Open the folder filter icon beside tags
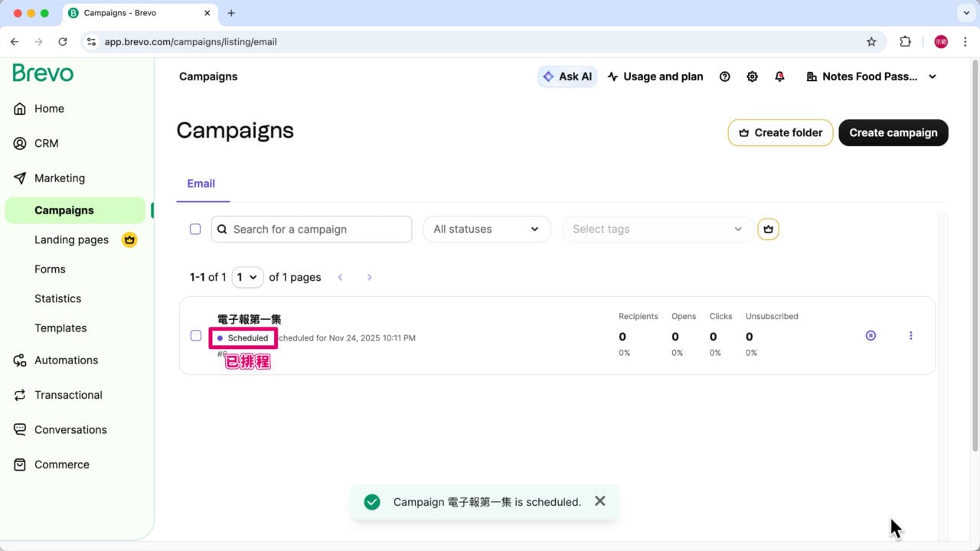The width and height of the screenshot is (980, 551). [768, 229]
